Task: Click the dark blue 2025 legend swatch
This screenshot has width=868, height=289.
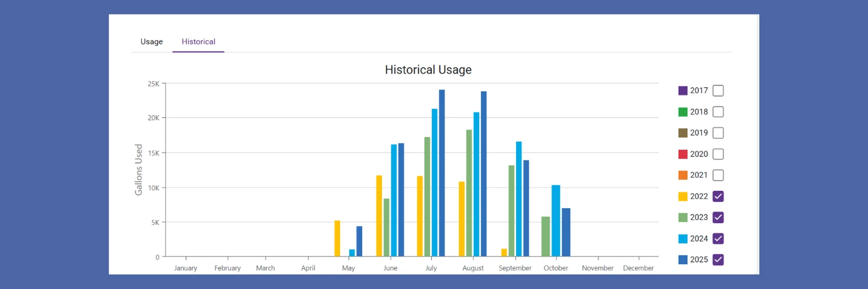Action: coord(683,260)
